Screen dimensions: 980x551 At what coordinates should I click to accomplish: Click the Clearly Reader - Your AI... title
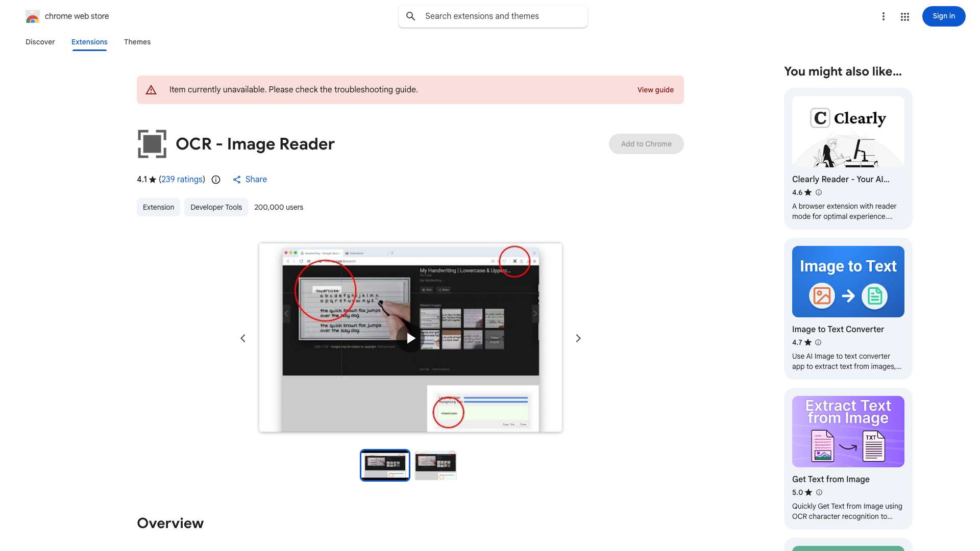(841, 179)
